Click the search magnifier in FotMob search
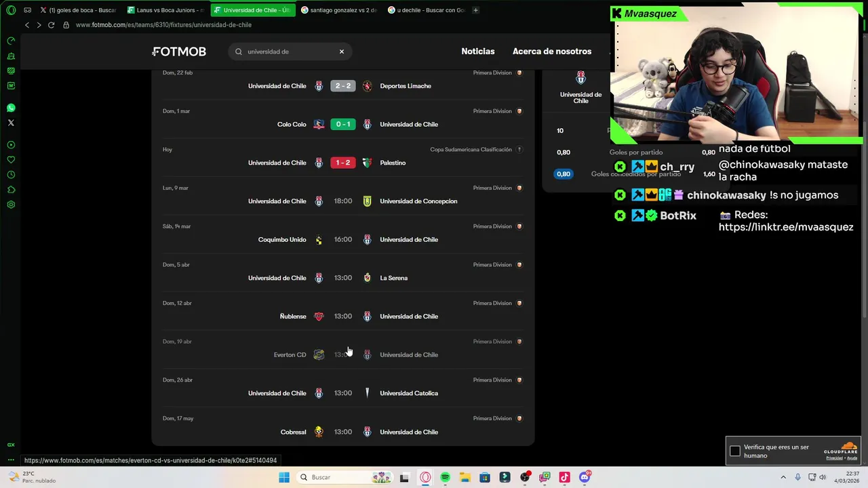Image resolution: width=868 pixels, height=488 pixels. click(x=239, y=52)
